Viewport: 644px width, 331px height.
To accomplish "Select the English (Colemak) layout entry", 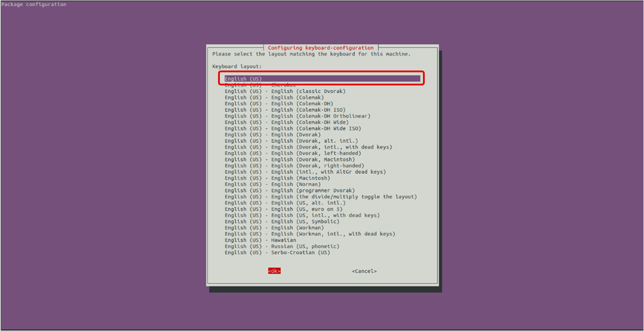I will pos(274,97).
